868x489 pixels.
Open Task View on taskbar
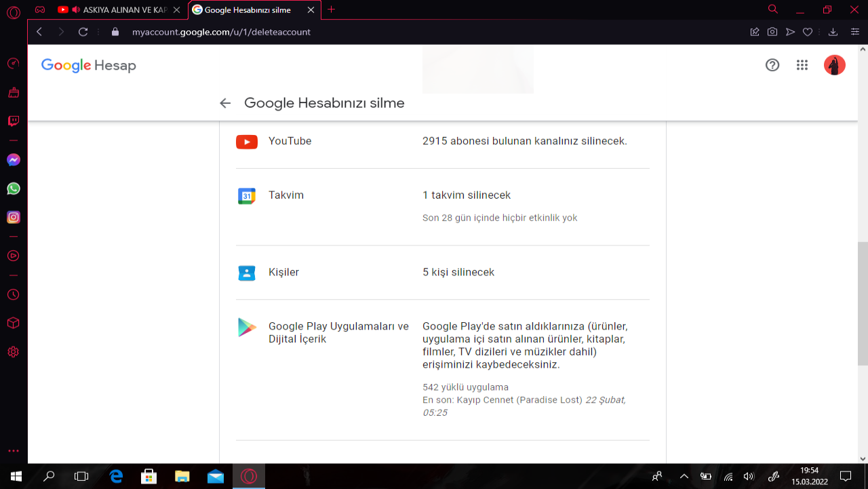pos(81,476)
